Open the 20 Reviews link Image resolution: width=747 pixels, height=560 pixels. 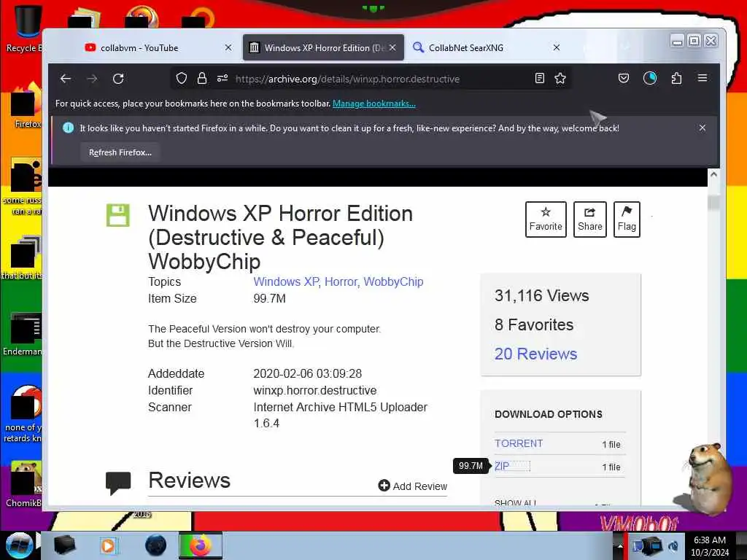point(535,354)
